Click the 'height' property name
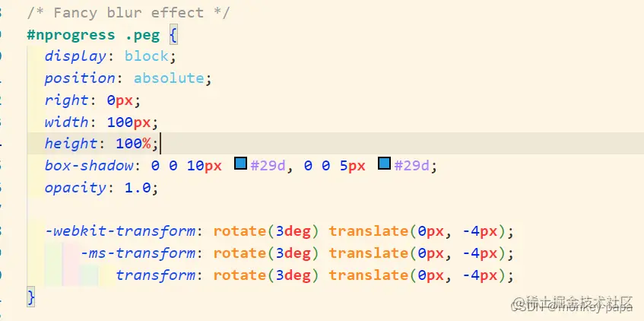Image resolution: width=644 pixels, height=321 pixels. 71,144
